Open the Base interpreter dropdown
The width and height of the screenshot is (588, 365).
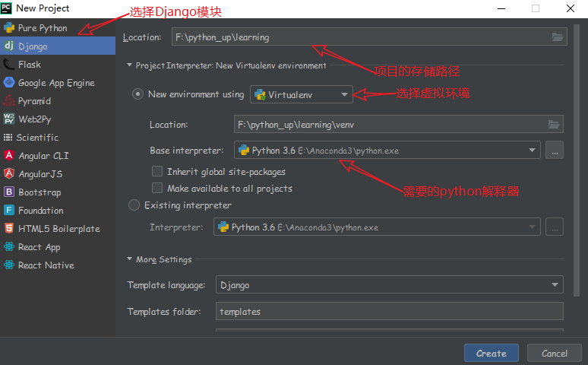coord(387,151)
